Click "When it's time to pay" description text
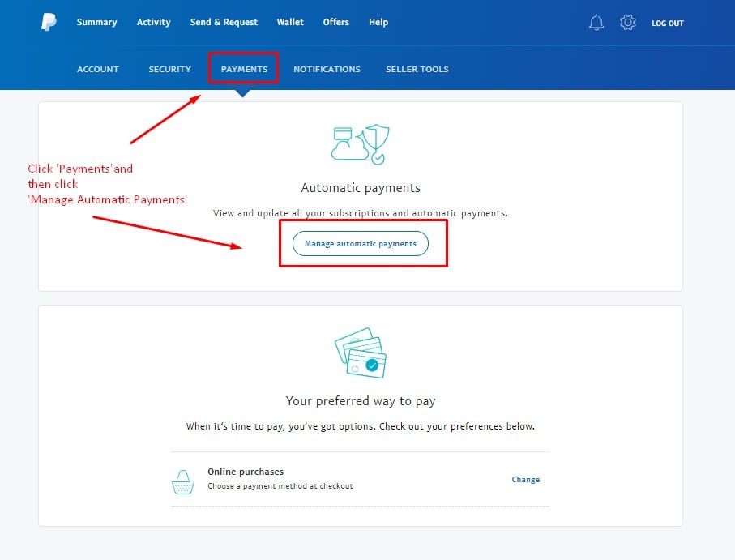 [x=361, y=426]
